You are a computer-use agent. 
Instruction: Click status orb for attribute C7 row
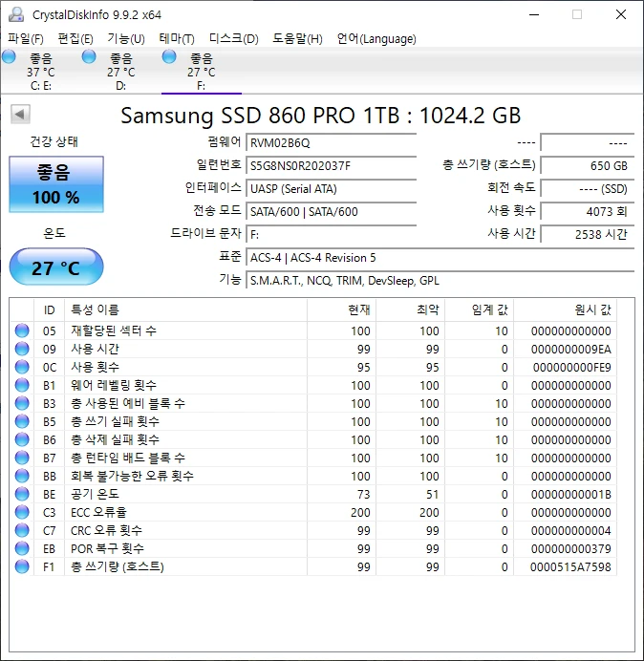pos(22,530)
